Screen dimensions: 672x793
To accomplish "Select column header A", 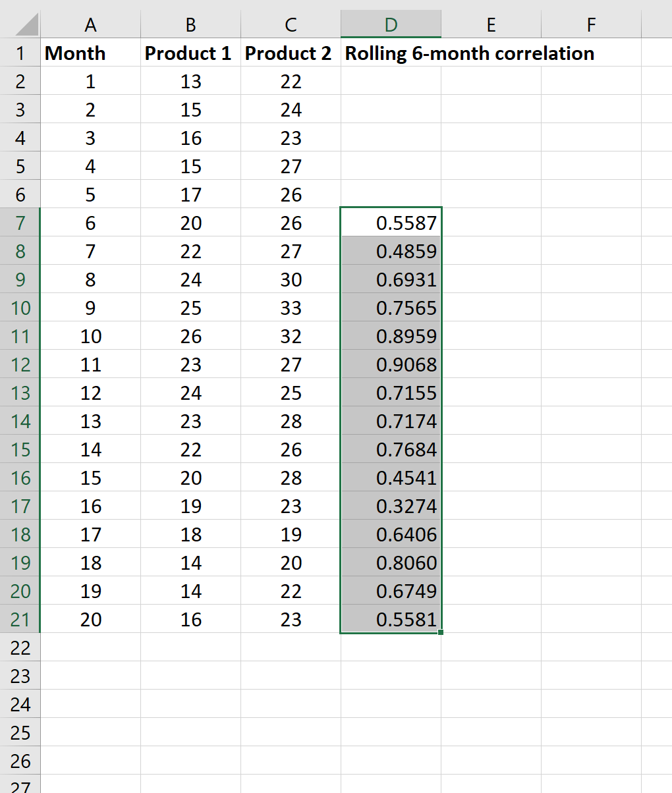I will (x=90, y=24).
